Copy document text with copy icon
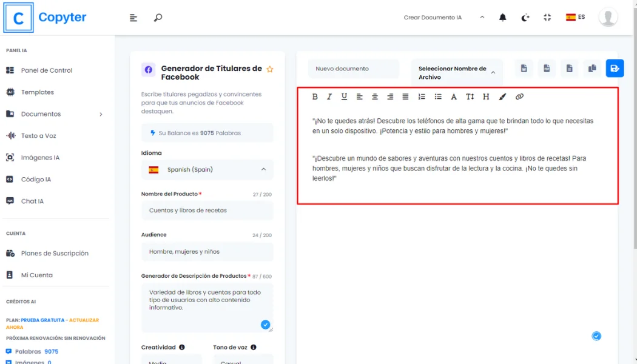637x364 pixels. [592, 69]
